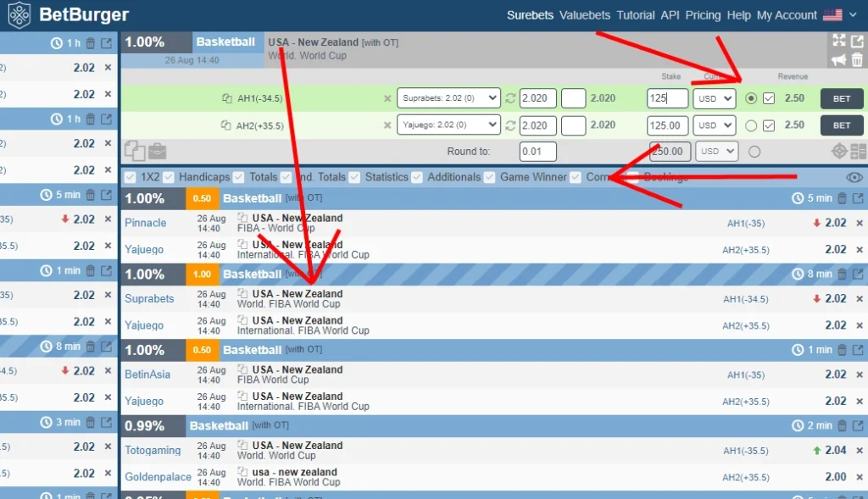Open the Pricing page from top menu
Screen dimensions: 868x499
[703, 14]
